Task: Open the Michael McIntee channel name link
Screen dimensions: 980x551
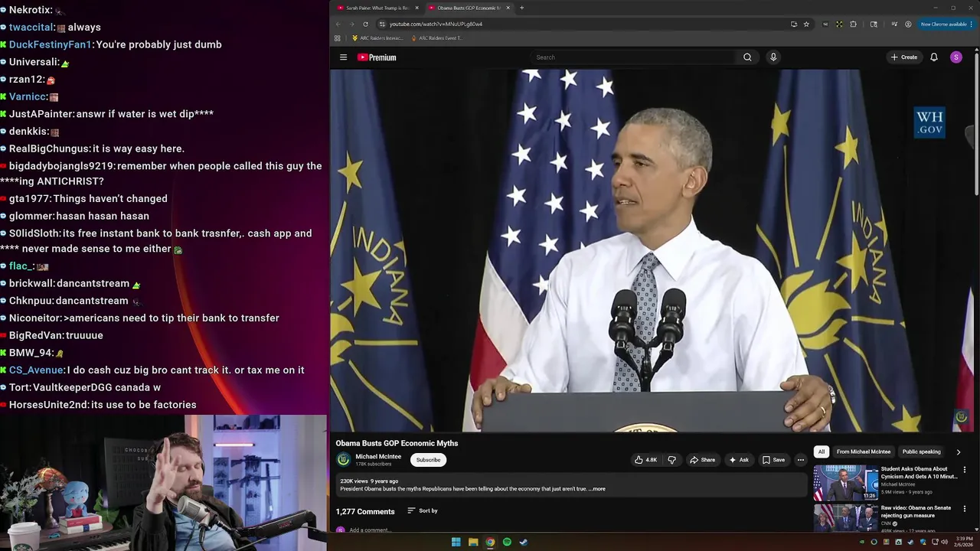Action: coord(378,456)
